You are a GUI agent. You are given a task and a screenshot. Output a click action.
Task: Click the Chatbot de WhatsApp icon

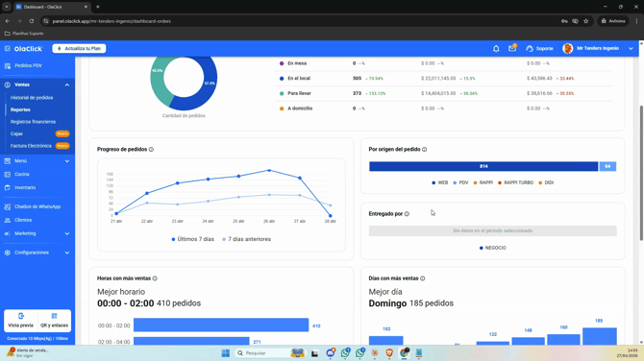tap(8, 206)
